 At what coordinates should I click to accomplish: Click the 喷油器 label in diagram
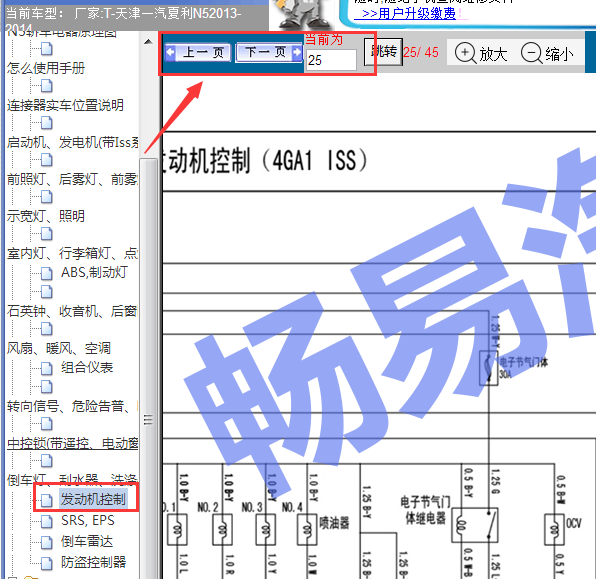(334, 523)
